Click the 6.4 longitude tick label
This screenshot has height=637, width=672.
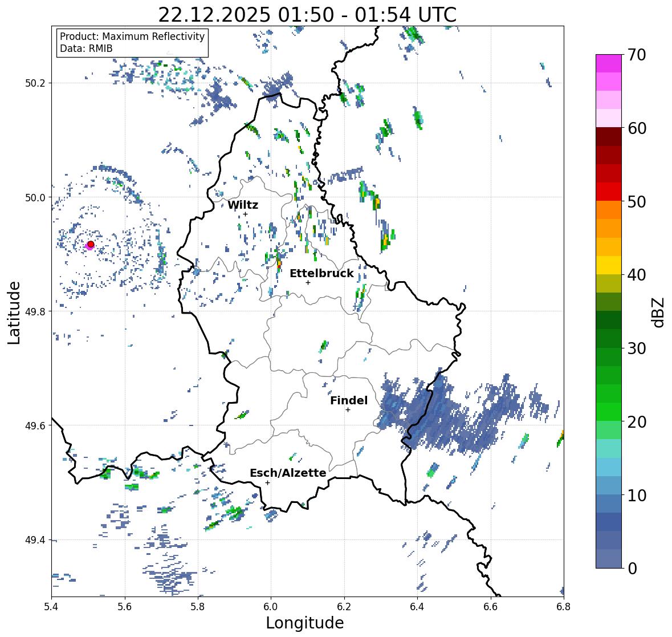[417, 607]
